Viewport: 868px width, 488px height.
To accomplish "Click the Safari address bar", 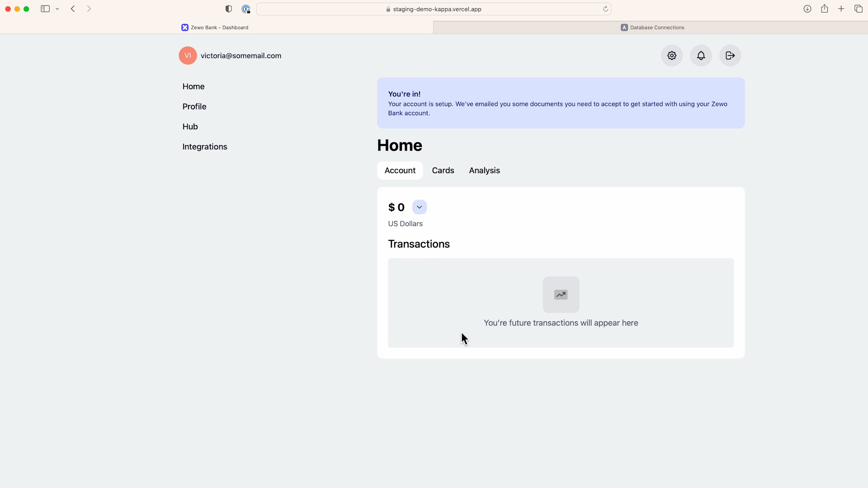I will tap(434, 9).
